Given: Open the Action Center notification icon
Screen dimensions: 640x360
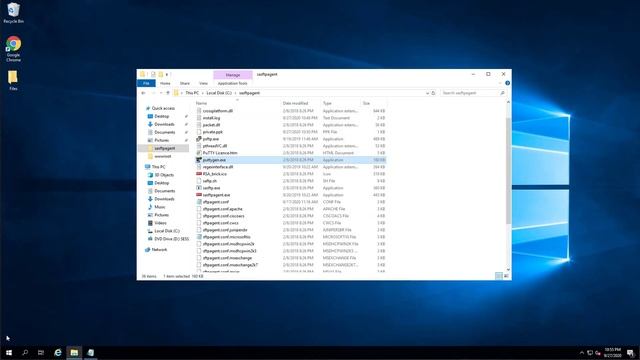Looking at the screenshot, I should (x=631, y=353).
